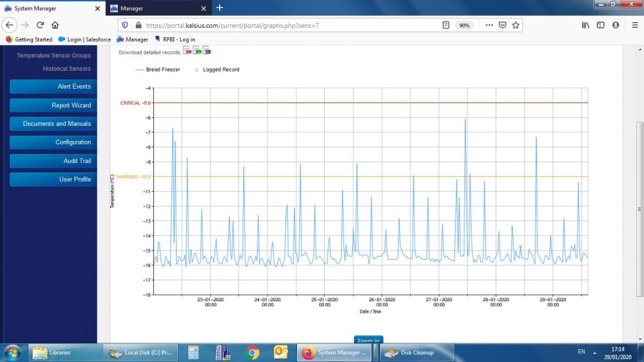Open tracking protection shield in address bar

(125, 25)
